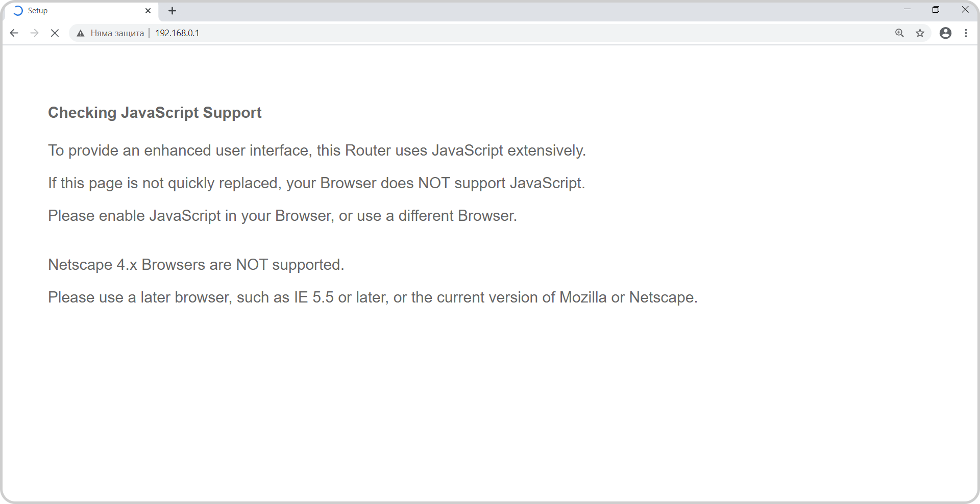Viewport: 980px width, 504px height.
Task: Bookmark this page with the star icon
Action: point(920,33)
